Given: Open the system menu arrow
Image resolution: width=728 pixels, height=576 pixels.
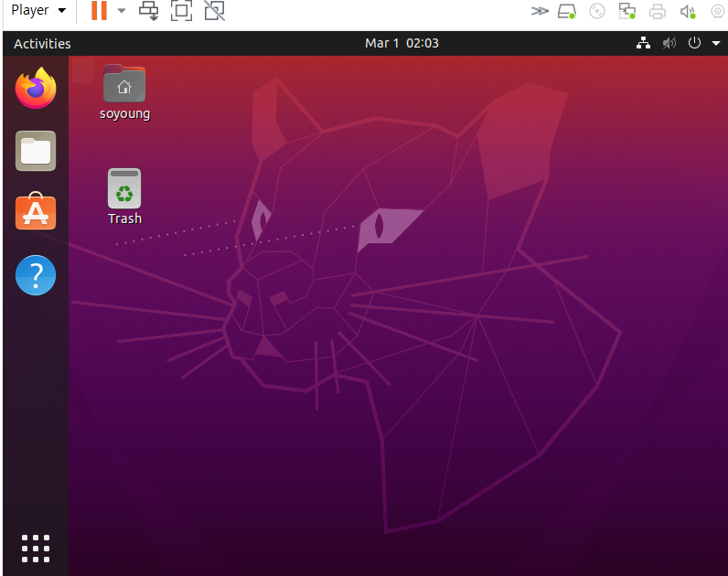Looking at the screenshot, I should (x=716, y=43).
